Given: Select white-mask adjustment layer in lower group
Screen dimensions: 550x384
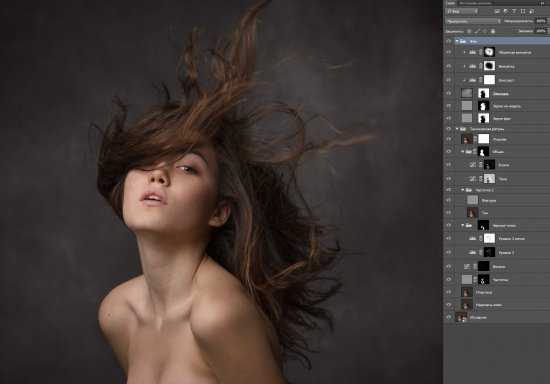Looking at the screenshot, I should [489, 238].
